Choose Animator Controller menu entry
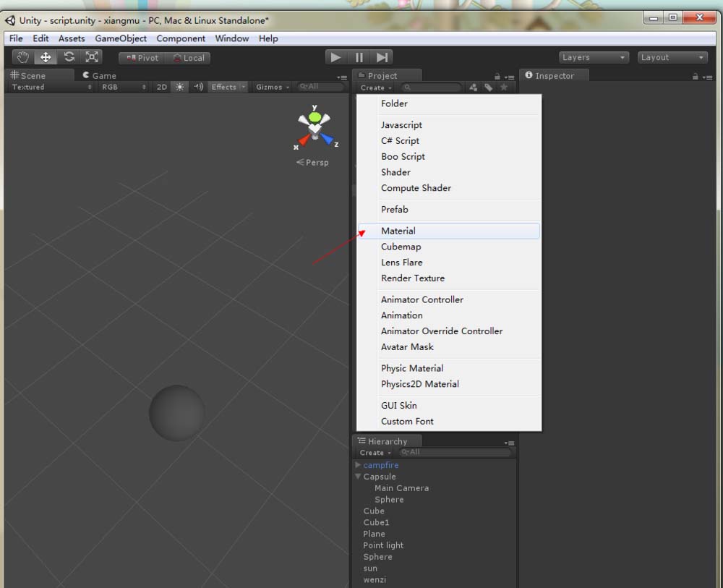Screen dimensions: 723x588 [449, 299]
